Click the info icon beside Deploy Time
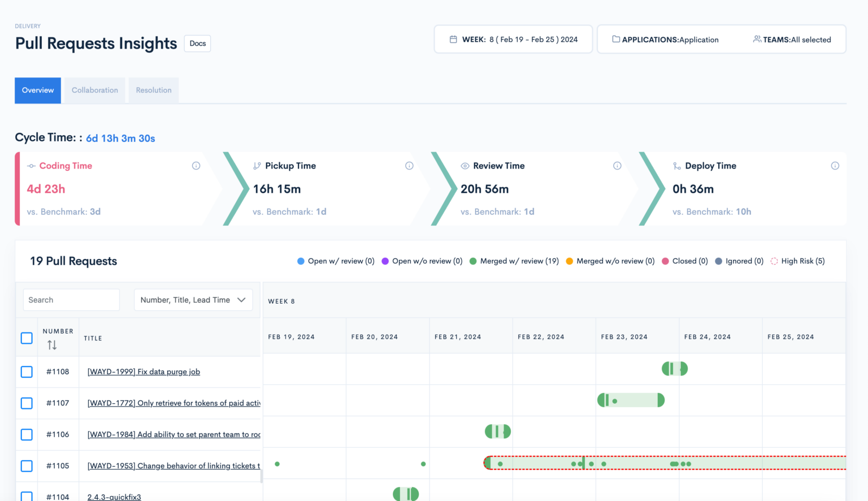This screenshot has height=501, width=868. [835, 166]
